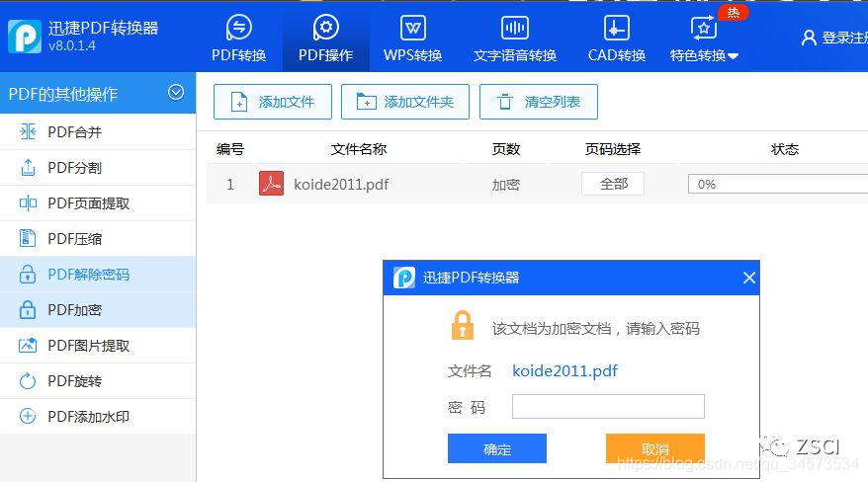Collapse the PDF的其他操作 section
Viewport: 868px width, 482px height.
tap(176, 92)
